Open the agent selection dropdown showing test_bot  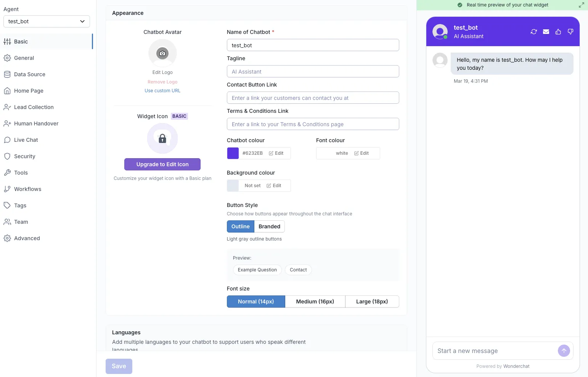point(47,21)
